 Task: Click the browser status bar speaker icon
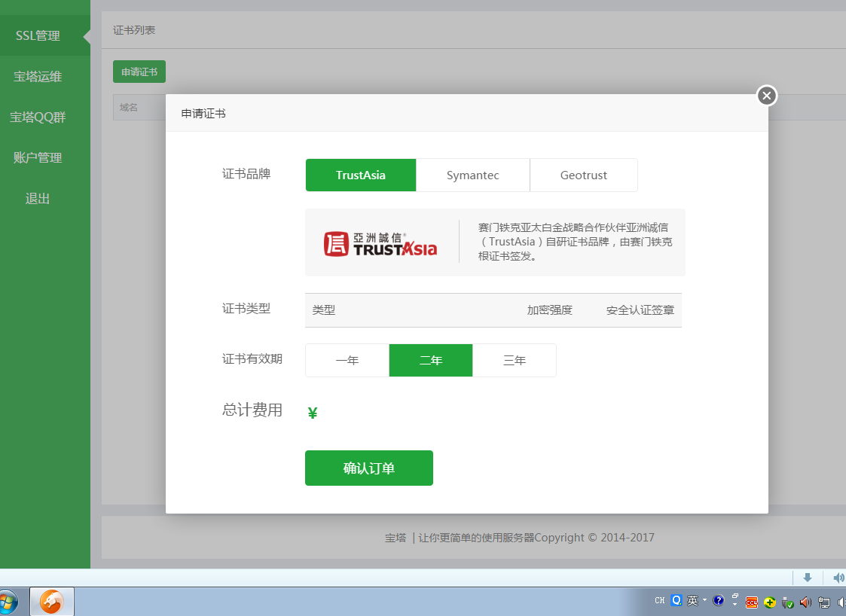839,578
